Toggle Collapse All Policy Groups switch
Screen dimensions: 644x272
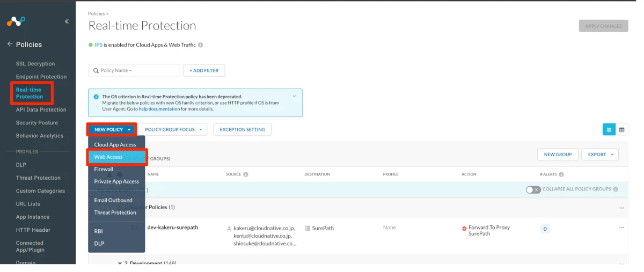(533, 189)
